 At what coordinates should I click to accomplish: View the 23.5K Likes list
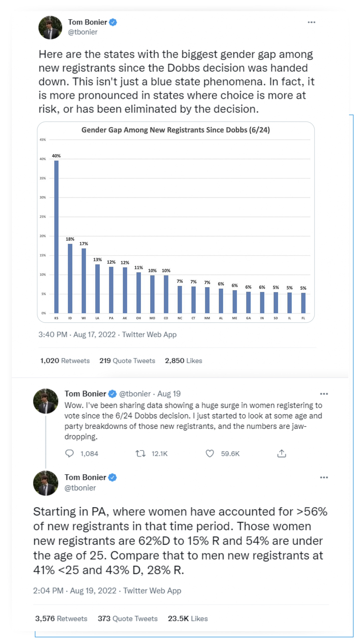tap(188, 618)
